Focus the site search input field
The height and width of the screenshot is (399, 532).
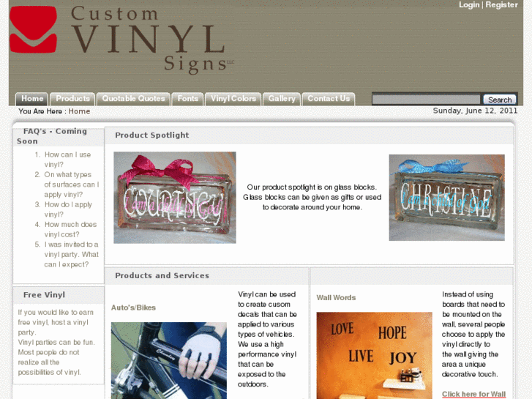pyautogui.click(x=426, y=100)
